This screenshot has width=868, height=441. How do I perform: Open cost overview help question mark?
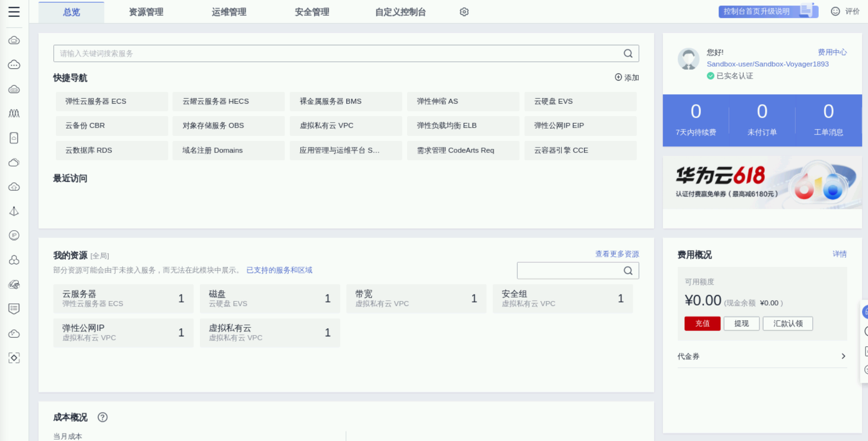point(103,418)
